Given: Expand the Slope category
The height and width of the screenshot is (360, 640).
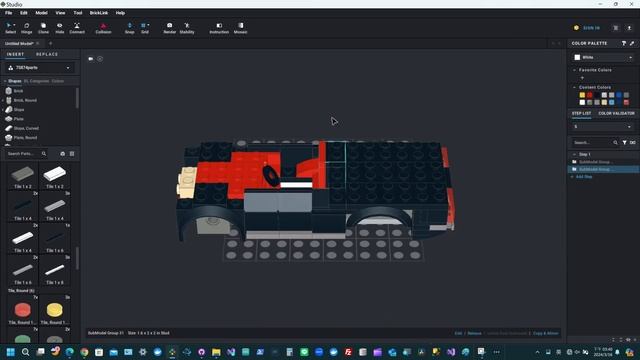Looking at the screenshot, I should tap(3, 109).
